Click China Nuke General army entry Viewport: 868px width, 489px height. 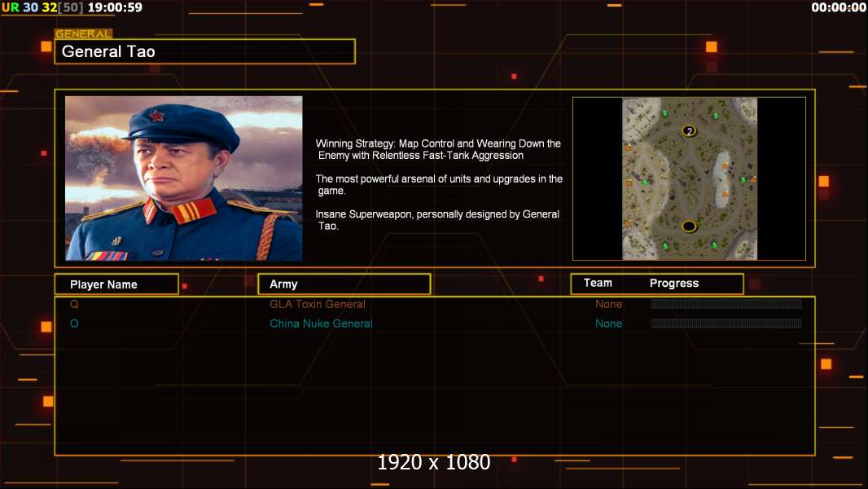tap(321, 324)
